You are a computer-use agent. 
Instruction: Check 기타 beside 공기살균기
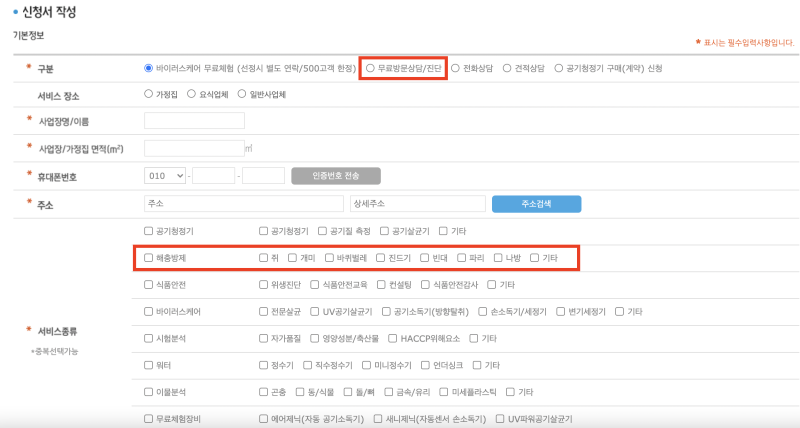[x=443, y=231]
